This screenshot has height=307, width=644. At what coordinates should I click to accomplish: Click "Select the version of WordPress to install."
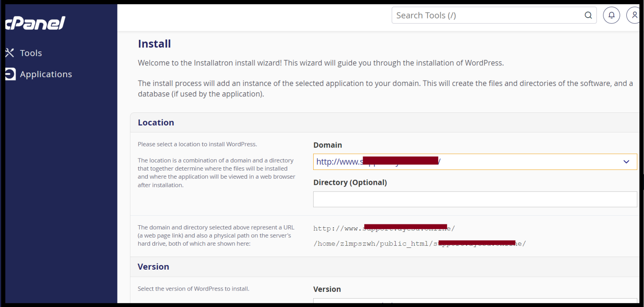tap(194, 289)
